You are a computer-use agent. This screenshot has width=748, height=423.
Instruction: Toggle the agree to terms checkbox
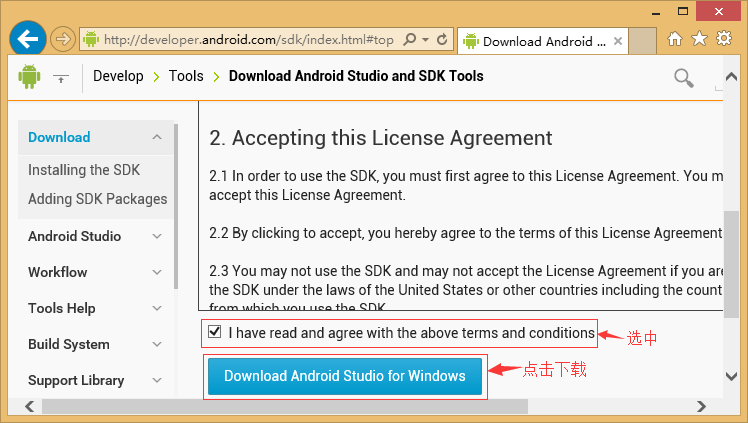pos(215,331)
